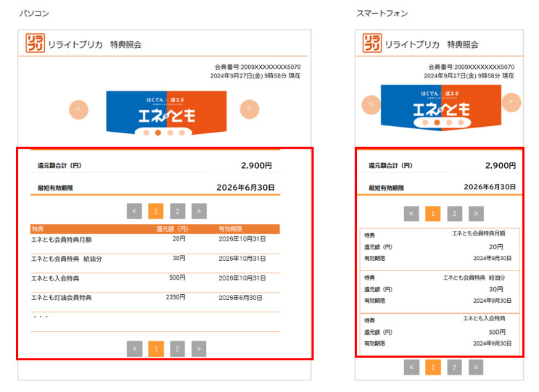Select エネとも灯油会員特典 row in パソコン table
The width and height of the screenshot is (539, 392).
(155, 302)
